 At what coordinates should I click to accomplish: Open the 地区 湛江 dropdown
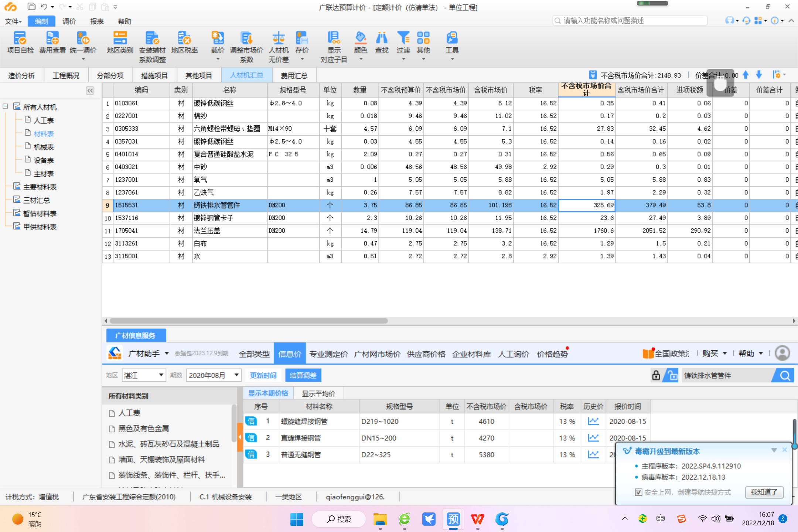(x=161, y=375)
